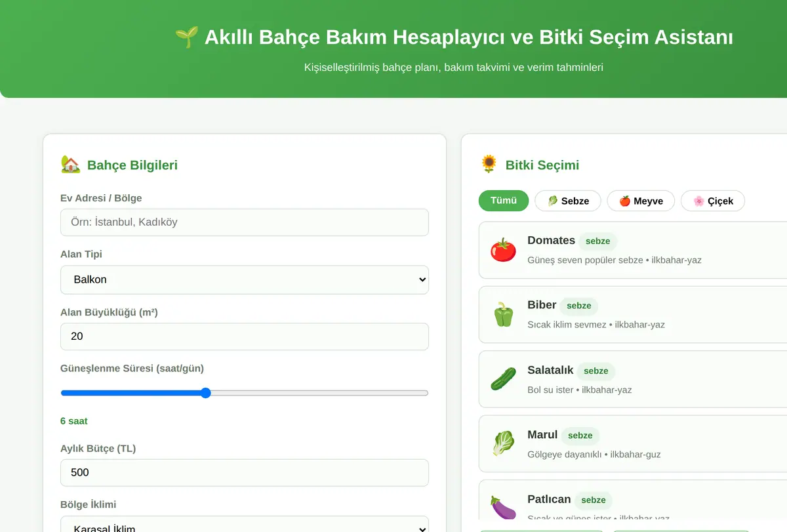The width and height of the screenshot is (787, 532).
Task: Click the sebze tag next to Domates
Action: click(598, 241)
